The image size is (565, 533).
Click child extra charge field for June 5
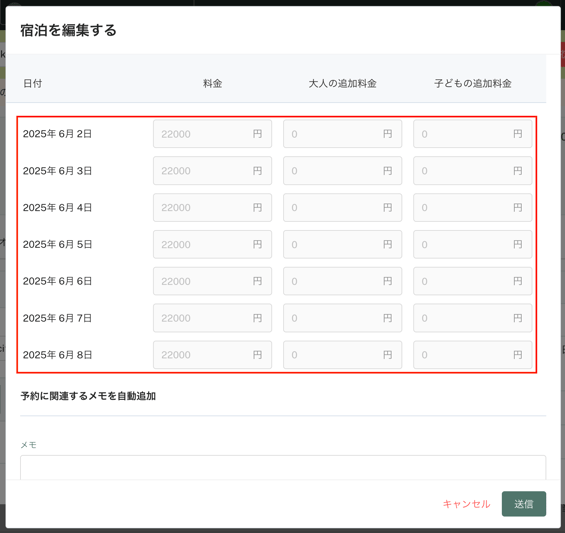[472, 244]
